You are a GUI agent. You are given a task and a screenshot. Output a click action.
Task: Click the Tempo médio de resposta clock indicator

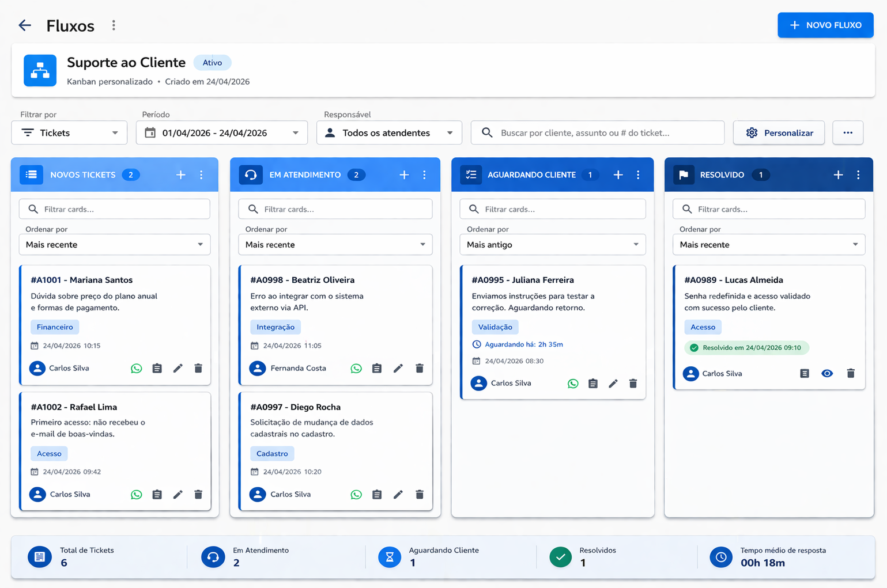721,556
